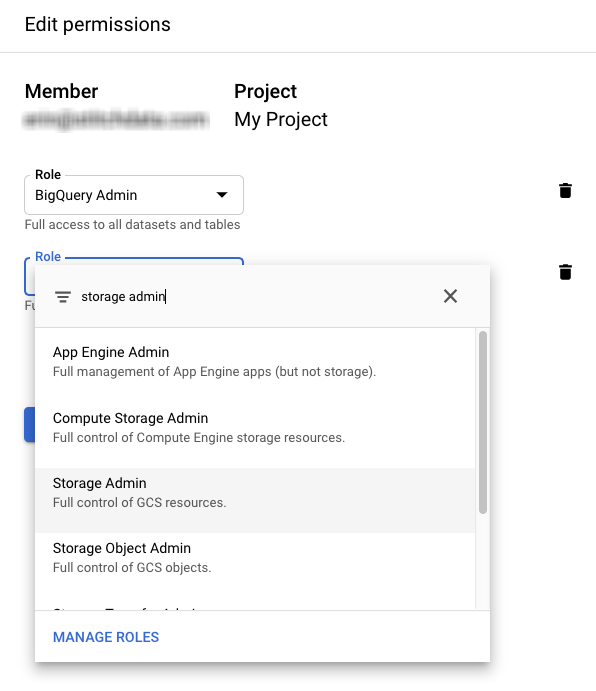Viewport: 596px width, 691px height.
Task: Select Storage Object Admin role
Action: point(255,565)
